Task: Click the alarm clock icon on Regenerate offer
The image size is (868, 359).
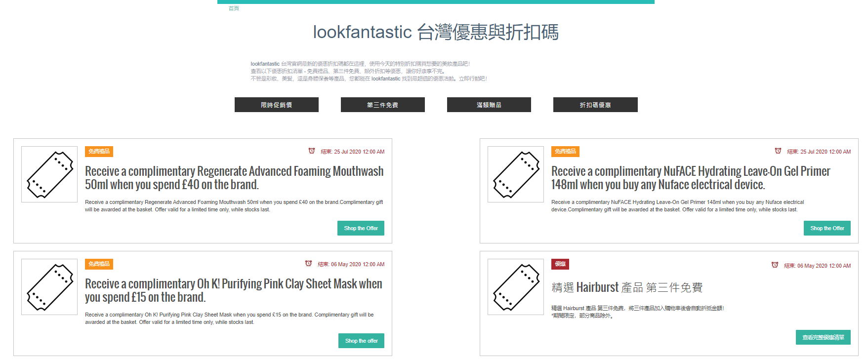Action: [x=312, y=151]
